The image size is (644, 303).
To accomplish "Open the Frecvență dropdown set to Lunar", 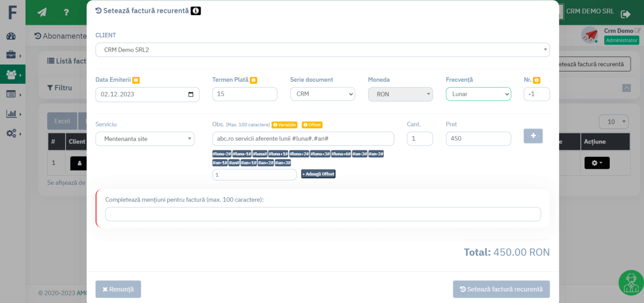I will 478,95.
